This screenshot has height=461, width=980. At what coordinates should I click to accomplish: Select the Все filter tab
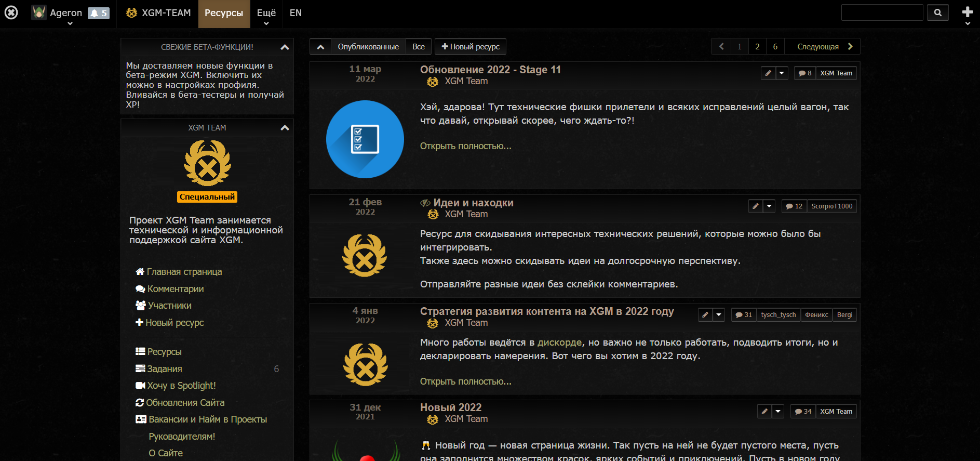(419, 47)
